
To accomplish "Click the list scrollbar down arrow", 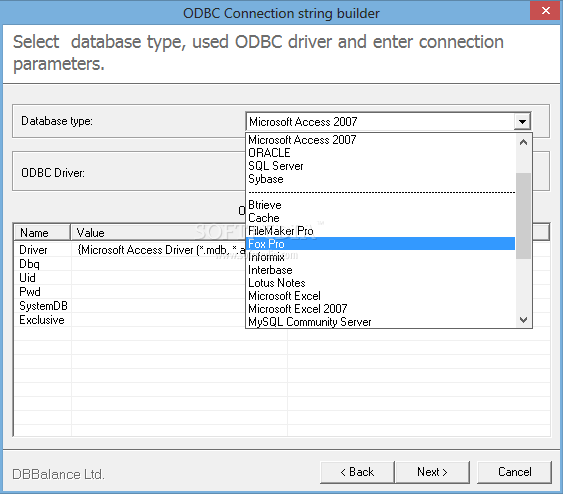I will tap(524, 320).
